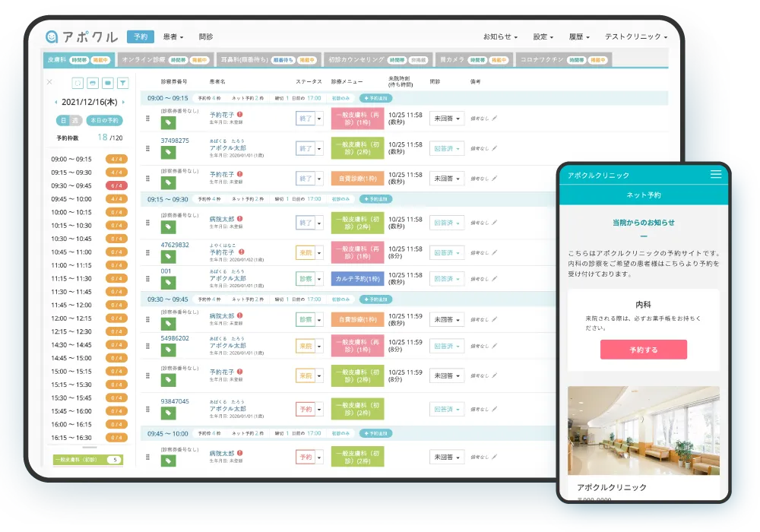
Task: Go to the next day with the right arrow
Action: 123,102
